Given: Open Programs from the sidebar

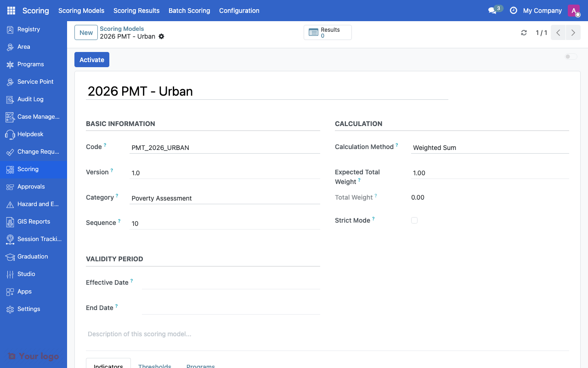Looking at the screenshot, I should click(x=34, y=64).
